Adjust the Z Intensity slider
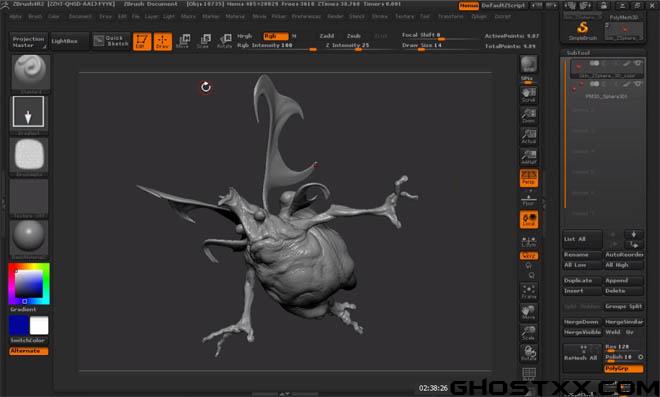 (x=357, y=46)
